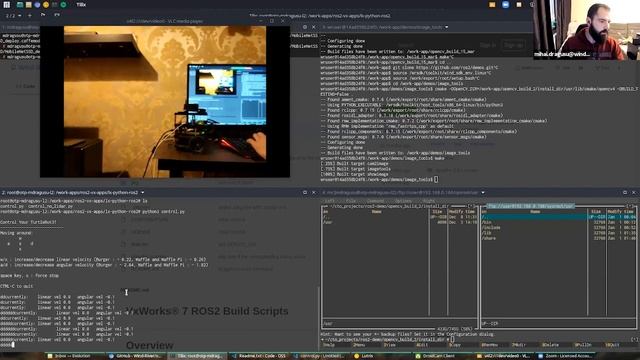Click the 3View function key in mc

pyautogui.click(x=389, y=345)
